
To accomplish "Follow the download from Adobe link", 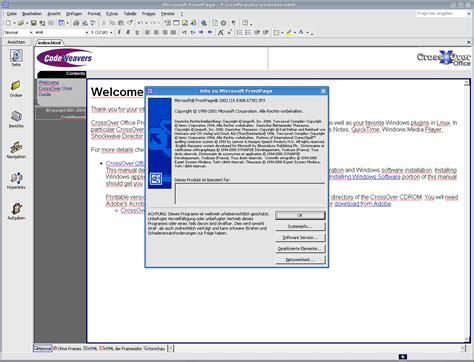I will click(x=363, y=204).
